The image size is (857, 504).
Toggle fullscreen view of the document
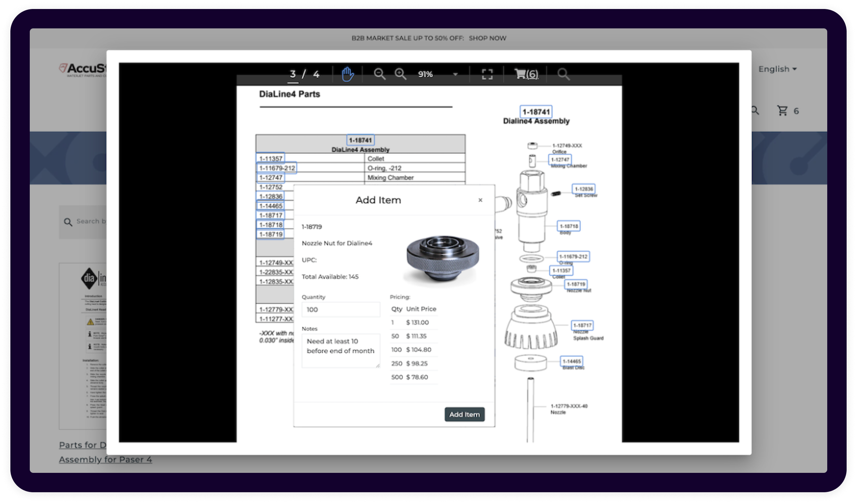(487, 74)
